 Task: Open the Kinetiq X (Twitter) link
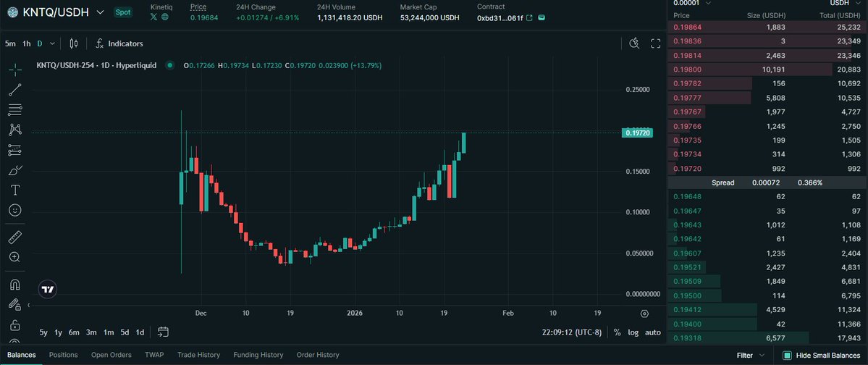154,17
